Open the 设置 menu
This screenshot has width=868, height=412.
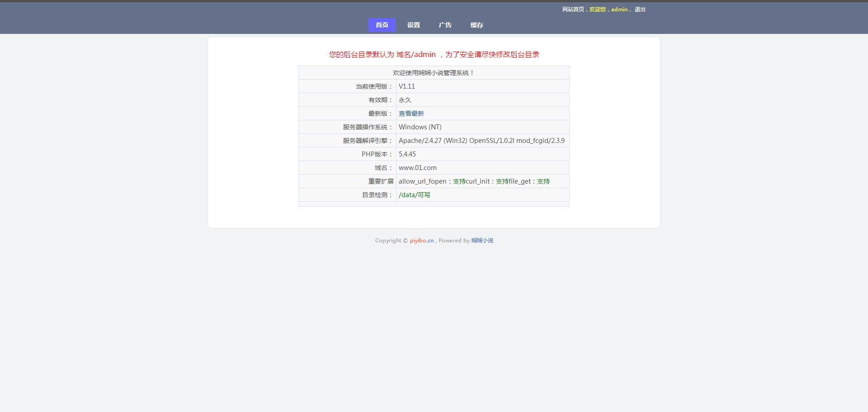point(413,25)
